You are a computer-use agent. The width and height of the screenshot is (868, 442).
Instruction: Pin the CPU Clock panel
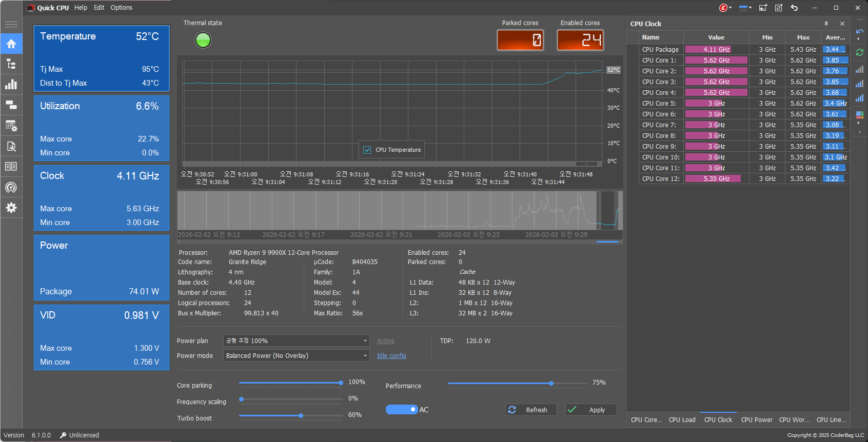point(826,24)
